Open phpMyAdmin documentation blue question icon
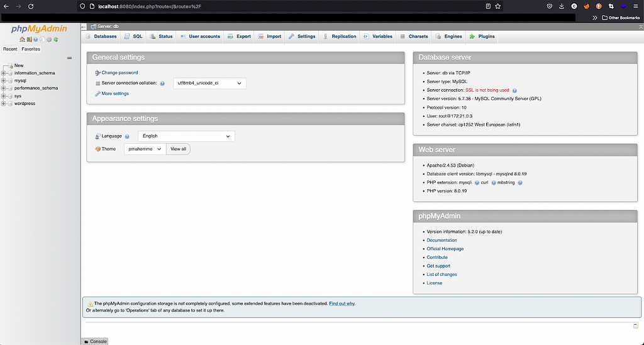The image size is (644, 345). 36,40
